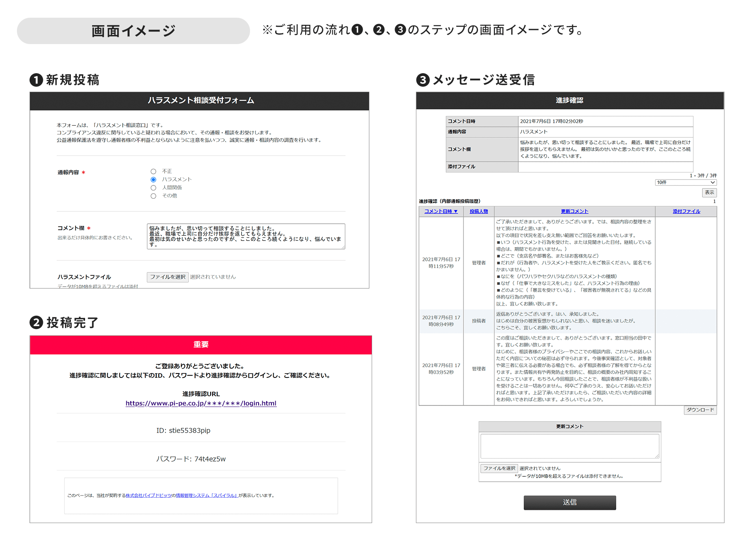Click the 表示 button

click(709, 192)
